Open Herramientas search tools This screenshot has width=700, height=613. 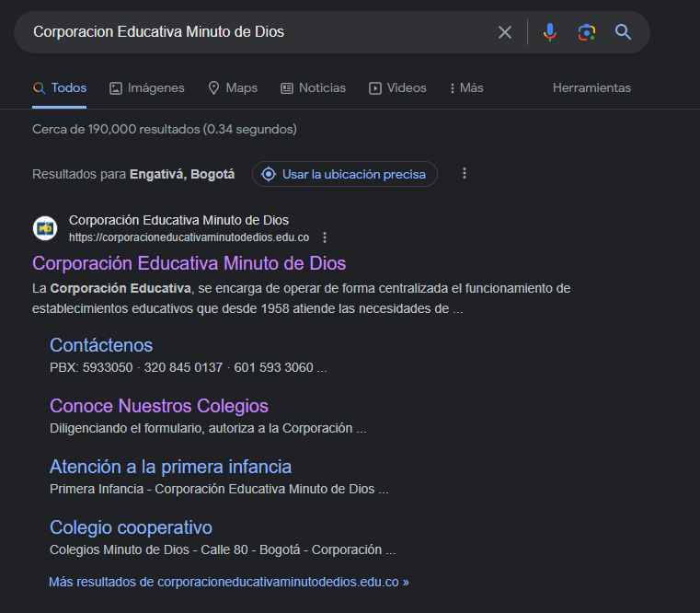click(591, 88)
